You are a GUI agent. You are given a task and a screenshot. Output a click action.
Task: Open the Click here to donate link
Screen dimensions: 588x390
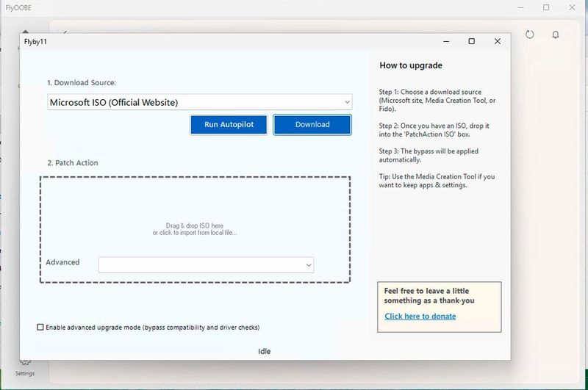pos(420,317)
